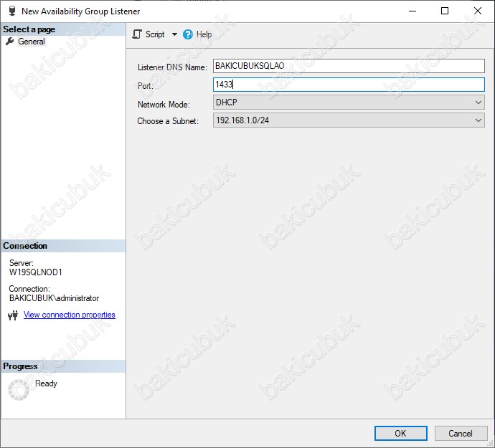Click the Help question mark icon

pos(188,34)
